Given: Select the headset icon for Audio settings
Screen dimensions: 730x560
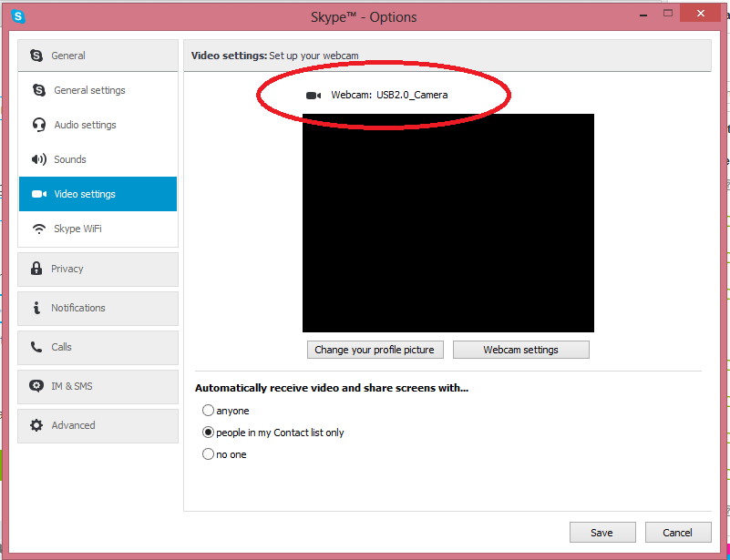Looking at the screenshot, I should [38, 125].
